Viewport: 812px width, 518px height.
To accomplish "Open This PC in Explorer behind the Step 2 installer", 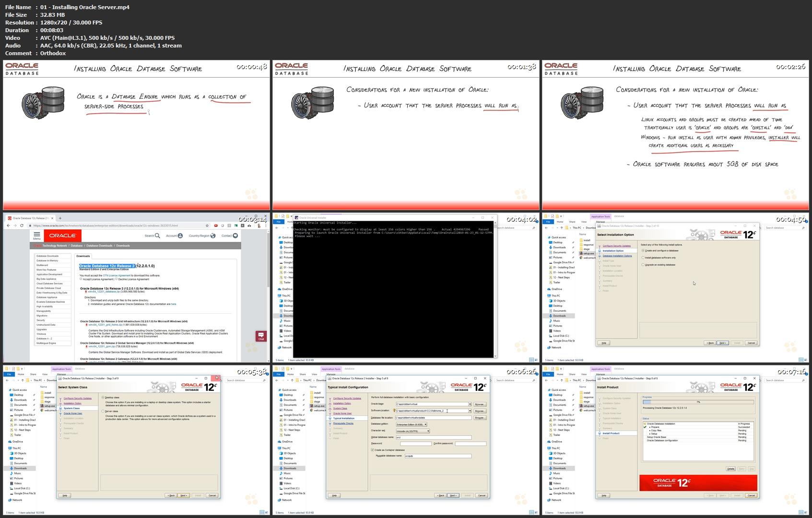I will click(553, 295).
